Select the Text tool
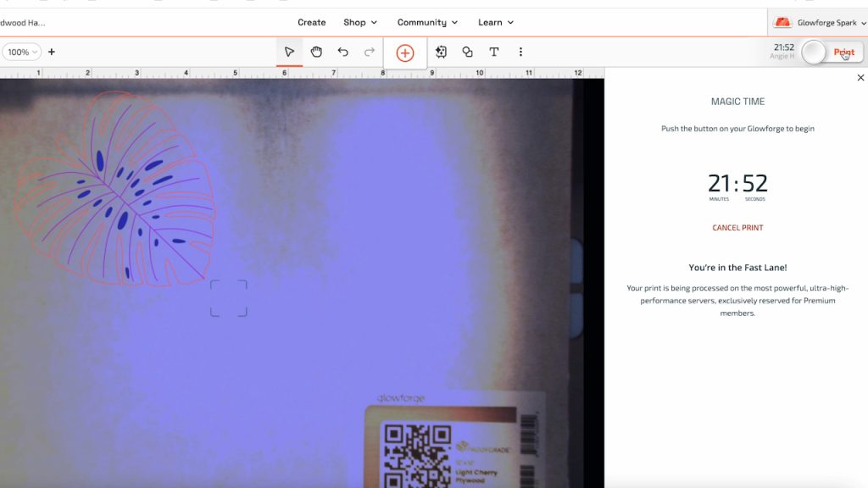This screenshot has width=868, height=488. coord(494,52)
